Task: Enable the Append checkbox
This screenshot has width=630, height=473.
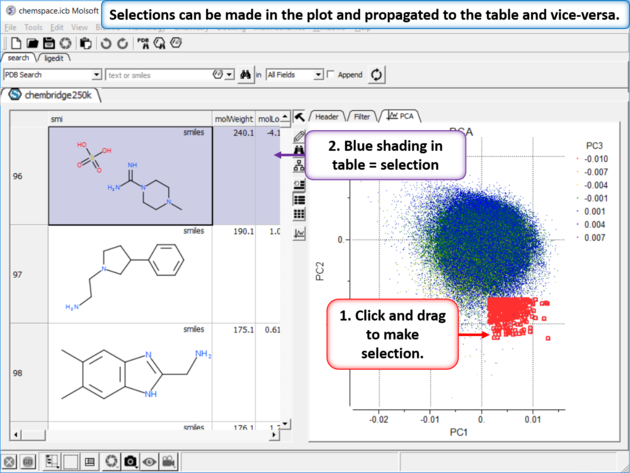Action: tap(332, 75)
